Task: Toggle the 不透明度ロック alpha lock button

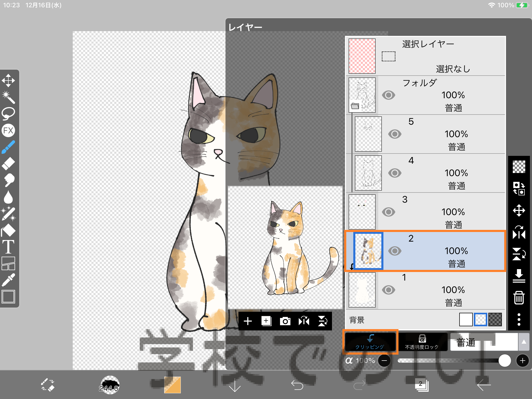Action: [422, 342]
